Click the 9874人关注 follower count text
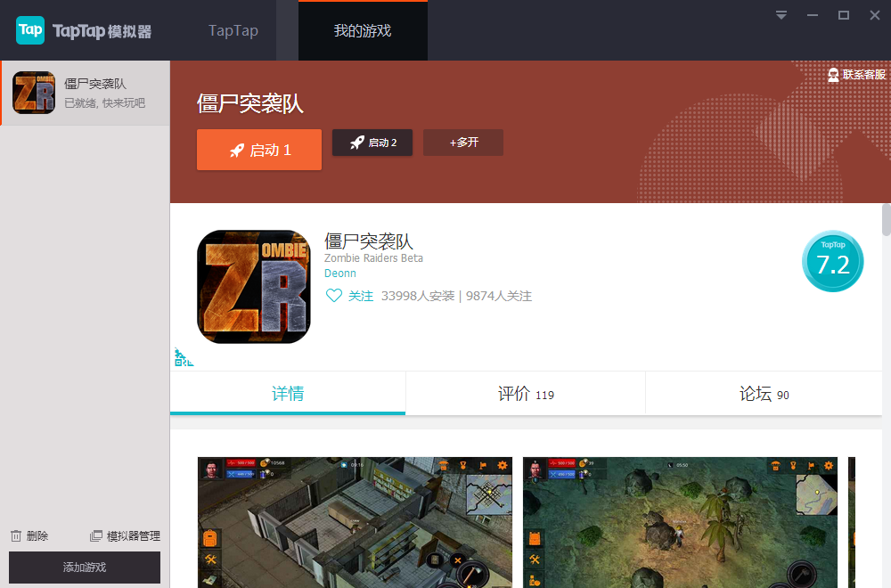 pyautogui.click(x=499, y=296)
